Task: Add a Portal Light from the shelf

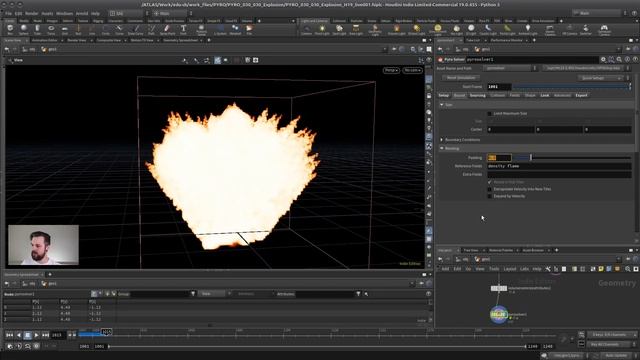Action: click(507, 29)
